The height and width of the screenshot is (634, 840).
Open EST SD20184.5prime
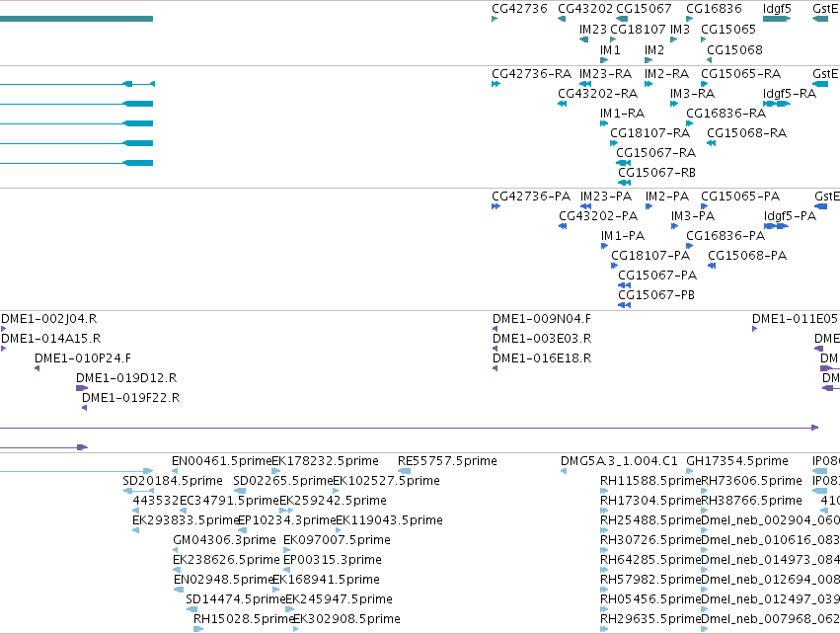(x=173, y=481)
